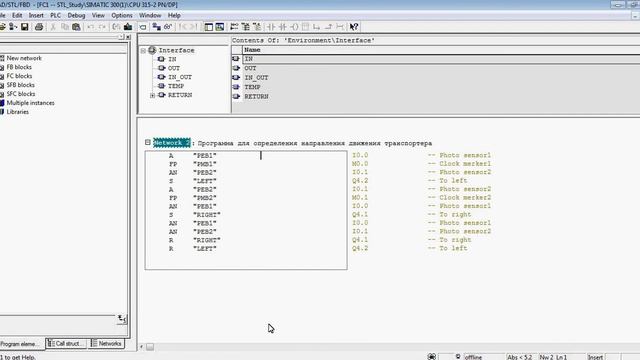Click the S "LEFT" instruction line

point(193,181)
